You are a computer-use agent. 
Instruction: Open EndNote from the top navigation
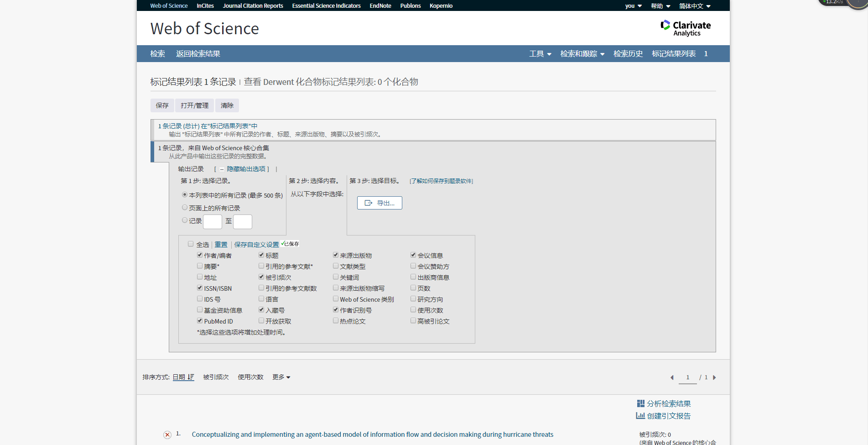coord(380,5)
